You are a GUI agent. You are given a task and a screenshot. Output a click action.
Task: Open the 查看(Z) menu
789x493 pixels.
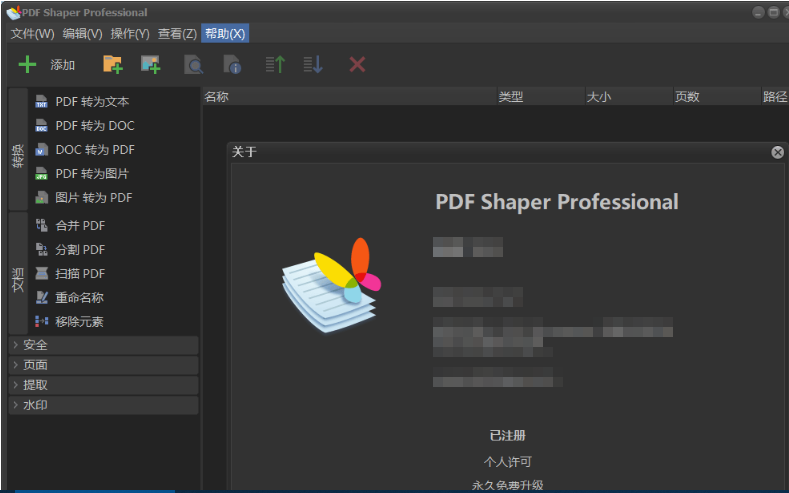tap(177, 34)
